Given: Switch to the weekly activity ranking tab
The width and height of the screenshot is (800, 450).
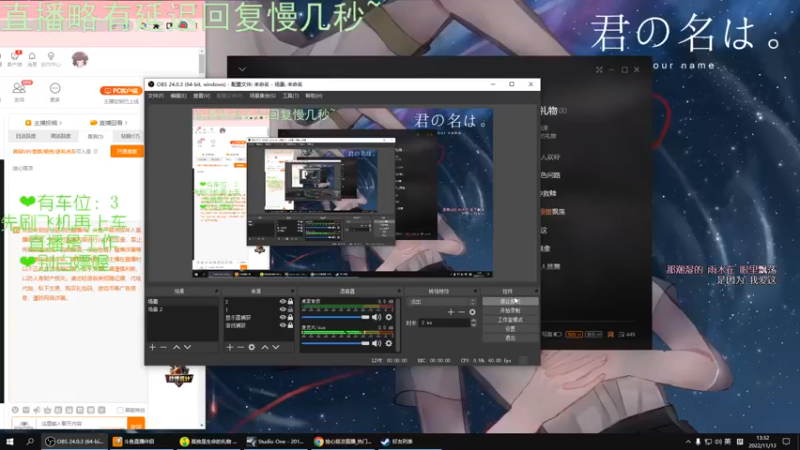Looking at the screenshot, I should click(61, 136).
